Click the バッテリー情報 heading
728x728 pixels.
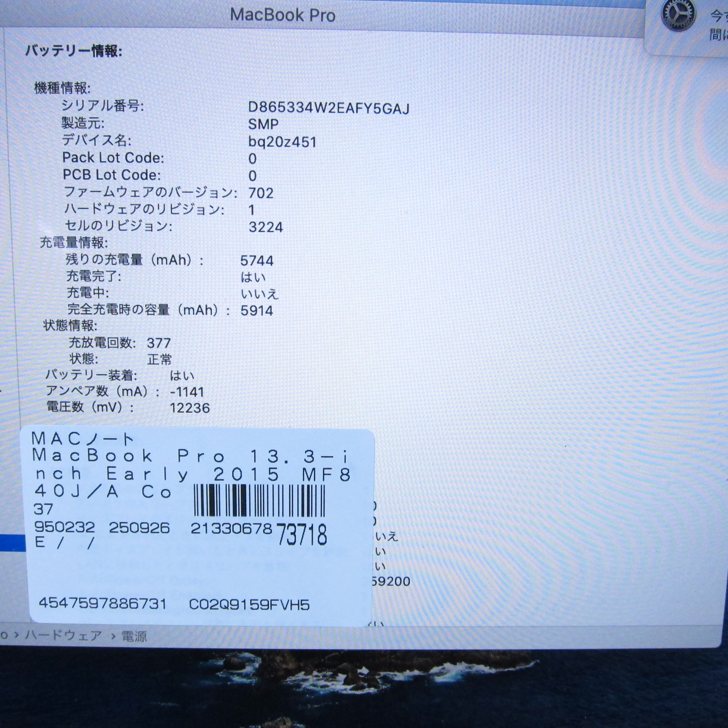pos(73,51)
